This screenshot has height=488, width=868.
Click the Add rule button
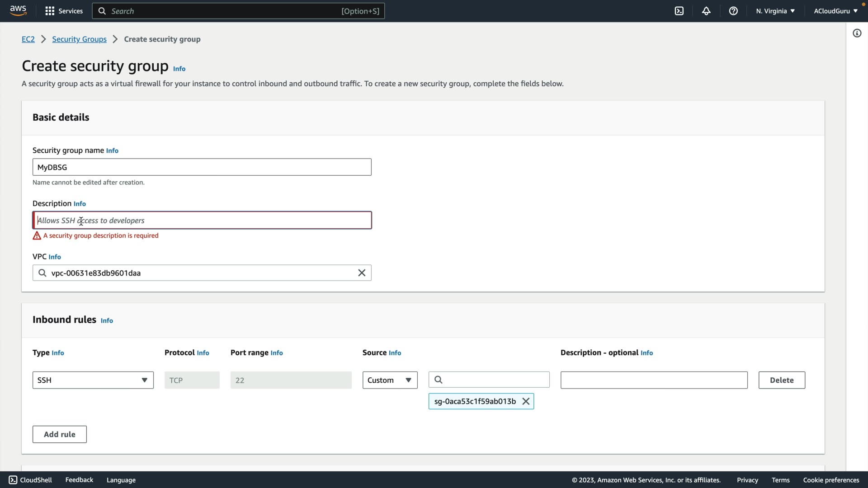tap(60, 434)
